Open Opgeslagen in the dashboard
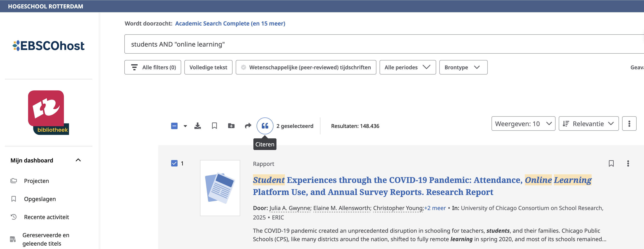 (x=40, y=199)
